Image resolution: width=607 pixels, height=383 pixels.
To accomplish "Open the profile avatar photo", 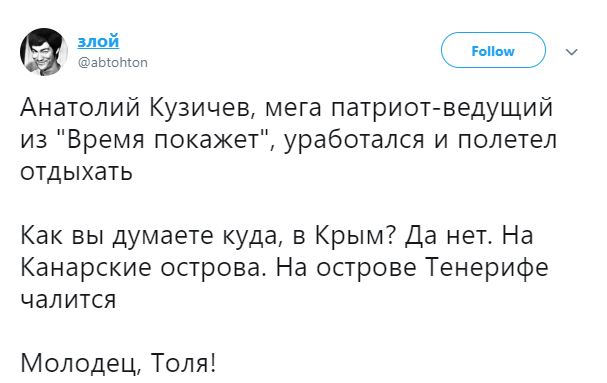I will (x=44, y=52).
